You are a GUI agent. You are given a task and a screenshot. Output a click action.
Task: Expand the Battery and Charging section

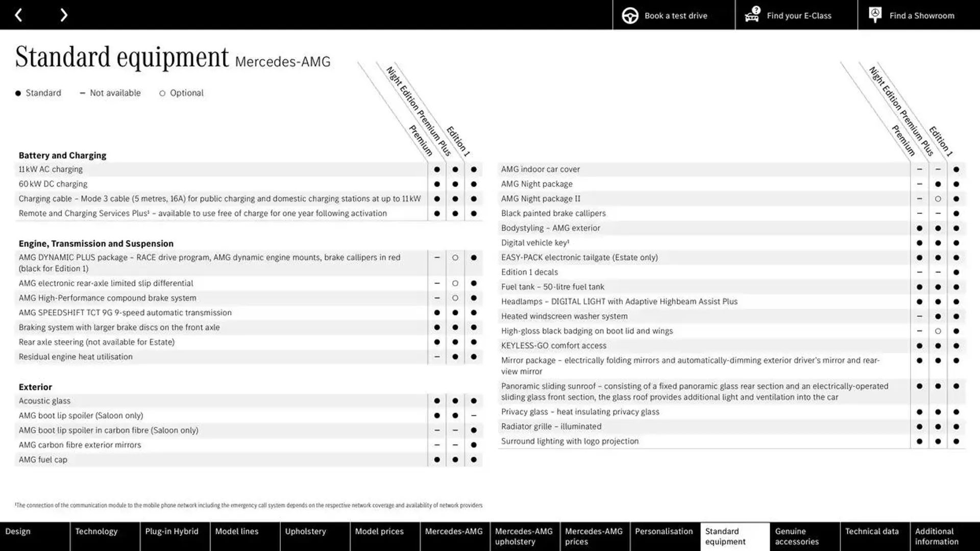[62, 156]
